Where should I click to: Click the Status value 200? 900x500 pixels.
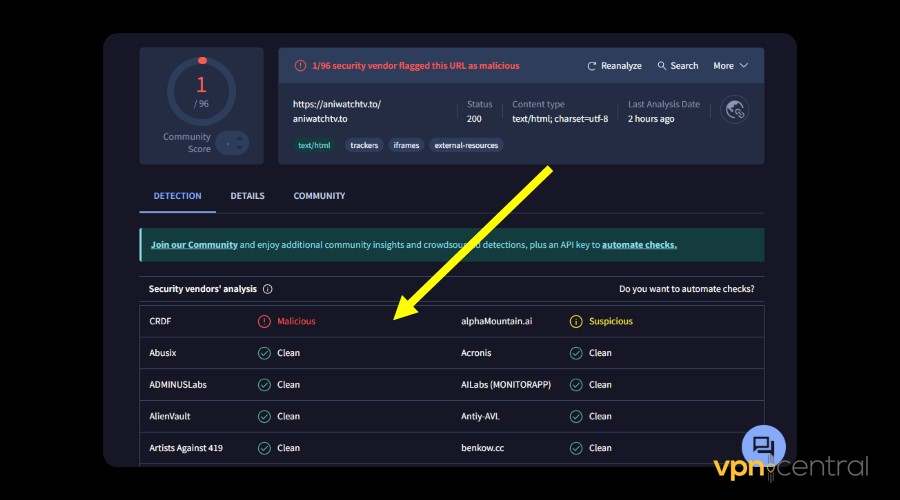click(474, 119)
